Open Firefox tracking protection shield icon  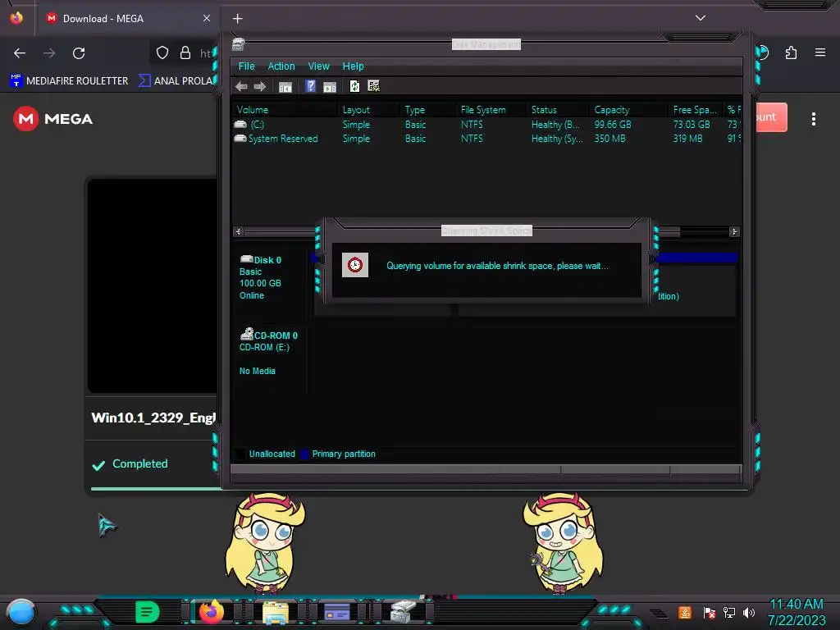[x=162, y=52]
